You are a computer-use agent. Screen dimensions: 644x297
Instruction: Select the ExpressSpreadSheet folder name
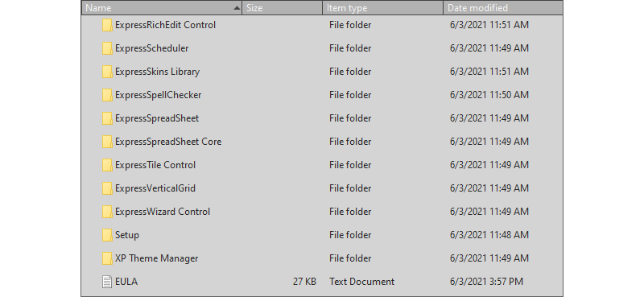click(x=157, y=118)
